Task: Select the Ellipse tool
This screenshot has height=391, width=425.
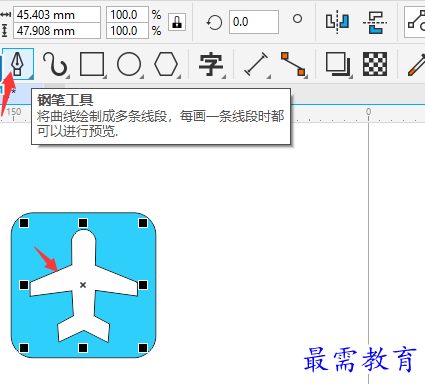Action: tap(129, 64)
